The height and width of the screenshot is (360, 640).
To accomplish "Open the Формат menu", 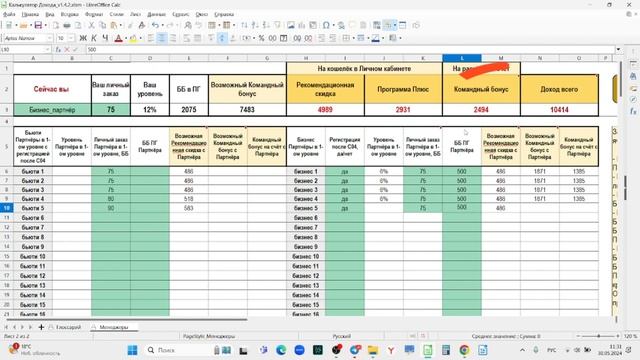I will point(94,14).
